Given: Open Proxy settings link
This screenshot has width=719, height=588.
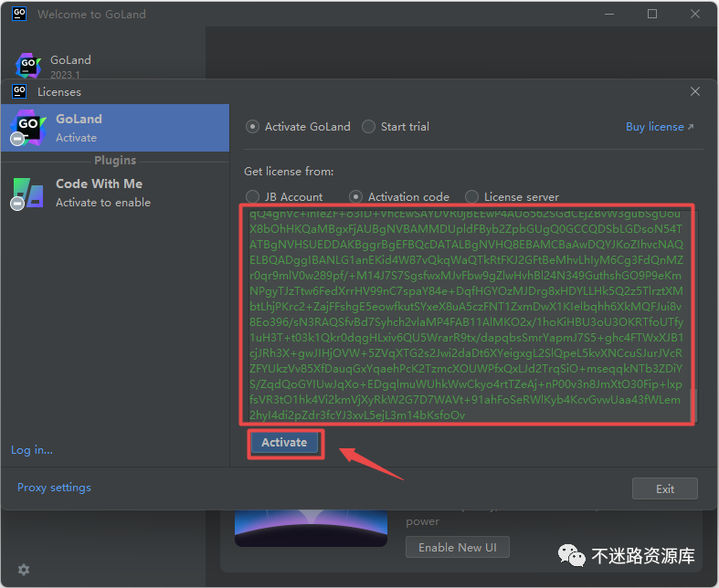Looking at the screenshot, I should [54, 488].
